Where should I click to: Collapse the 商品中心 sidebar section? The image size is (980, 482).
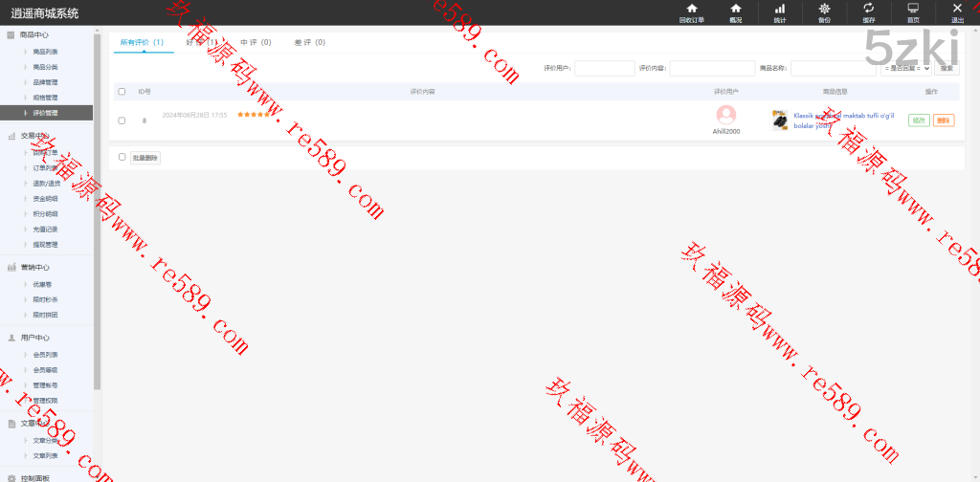click(x=34, y=35)
